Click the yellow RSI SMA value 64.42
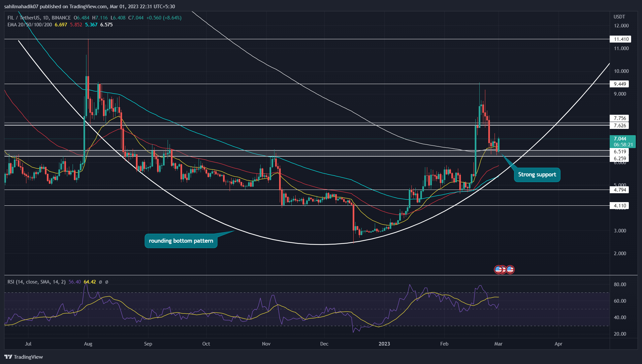This screenshot has width=642, height=364. pyautogui.click(x=90, y=282)
